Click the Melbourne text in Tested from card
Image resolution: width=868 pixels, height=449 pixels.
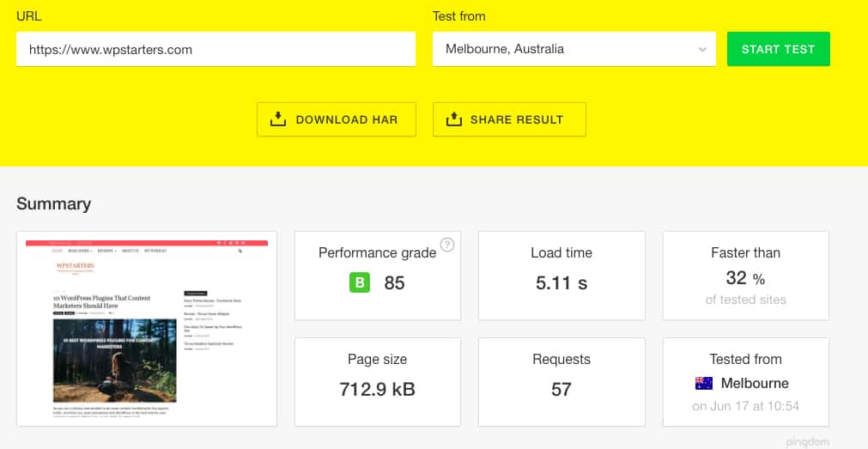click(754, 383)
